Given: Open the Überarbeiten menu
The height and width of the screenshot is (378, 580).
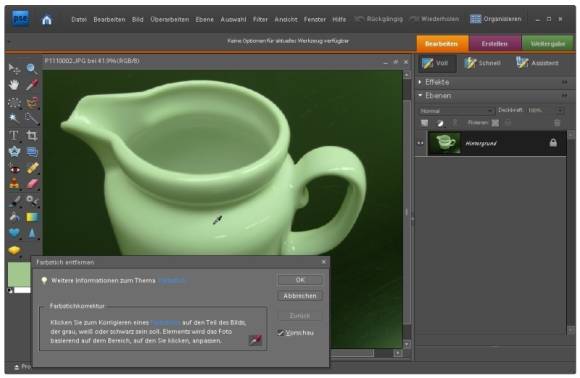Looking at the screenshot, I should click(169, 20).
